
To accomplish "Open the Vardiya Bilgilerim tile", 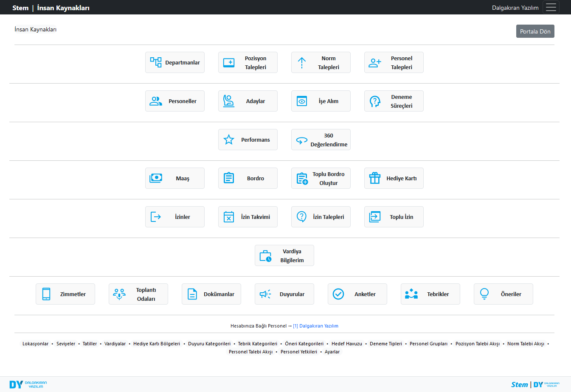I will point(284,255).
